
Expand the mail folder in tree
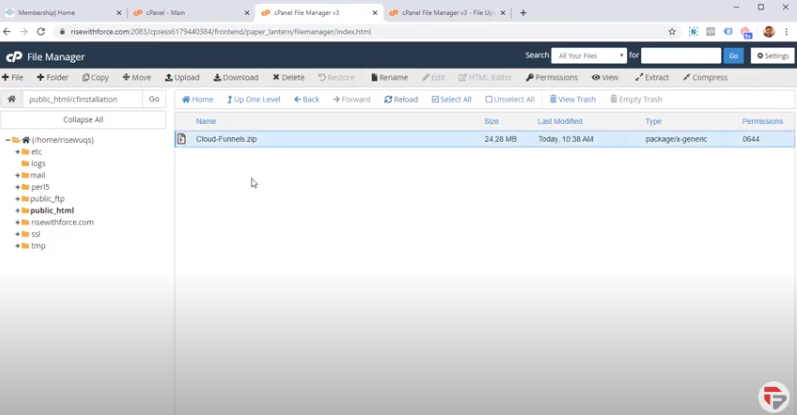(18, 175)
